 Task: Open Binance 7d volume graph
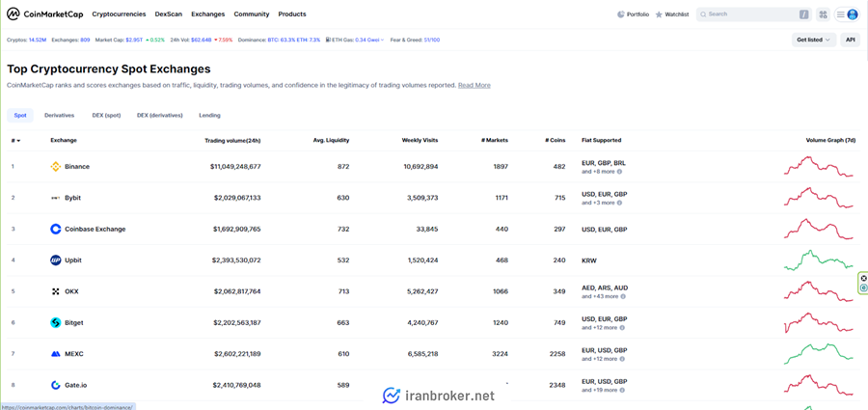coord(818,166)
